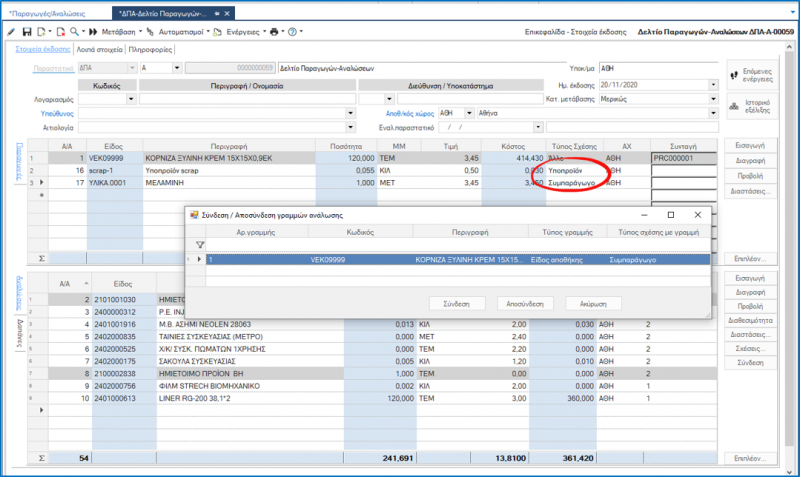Click the Συνταγή cell PRC000001
Viewport: 800px width, 477px height.
pos(684,158)
